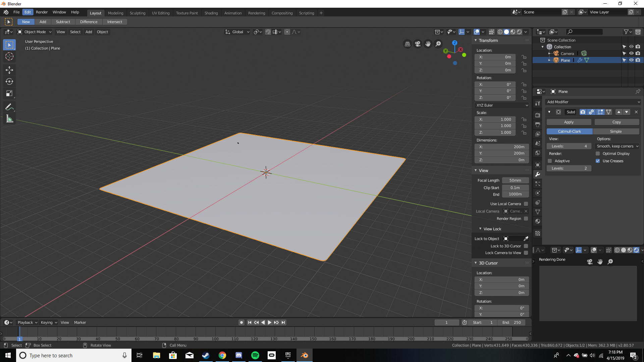The image size is (644, 362).
Task: Toggle camera view in viewport
Action: click(x=418, y=44)
